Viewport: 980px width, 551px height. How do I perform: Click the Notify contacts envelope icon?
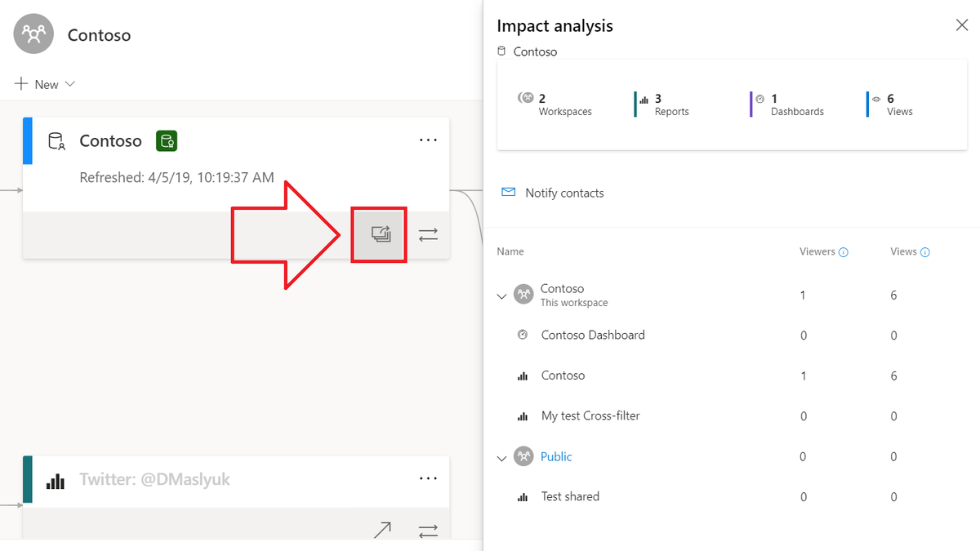tap(509, 193)
